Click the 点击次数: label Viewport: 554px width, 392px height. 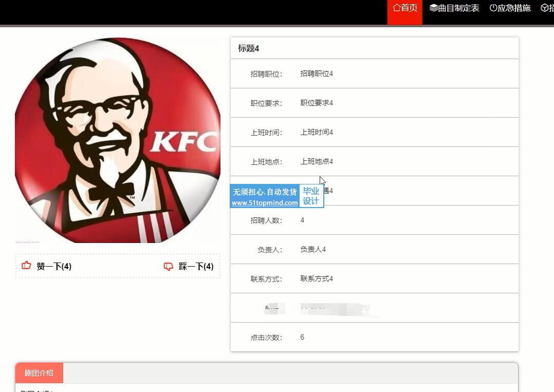[266, 338]
